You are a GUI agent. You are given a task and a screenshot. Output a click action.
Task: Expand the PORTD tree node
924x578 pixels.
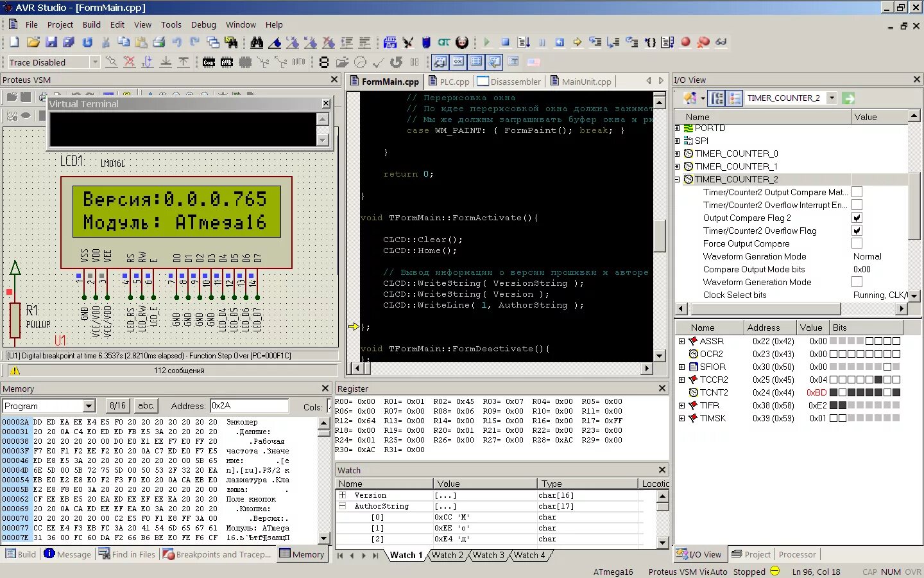click(x=678, y=128)
